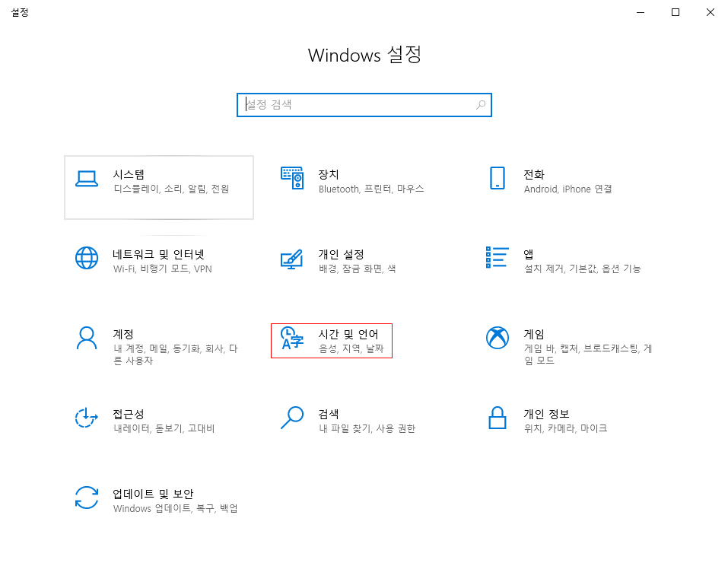The width and height of the screenshot is (728, 566).
Task: Click the 개인 정보 padlock icon
Action: point(498,418)
